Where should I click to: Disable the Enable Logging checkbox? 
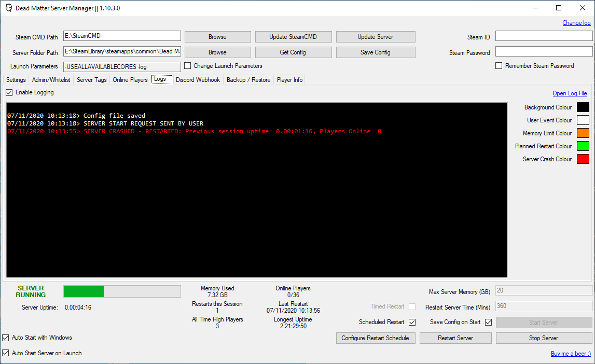[x=9, y=92]
